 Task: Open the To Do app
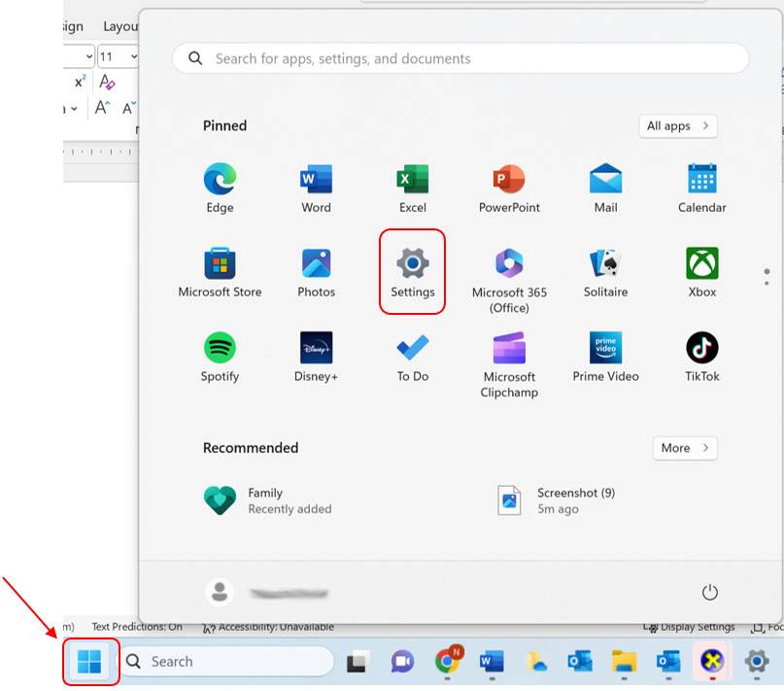(x=413, y=357)
